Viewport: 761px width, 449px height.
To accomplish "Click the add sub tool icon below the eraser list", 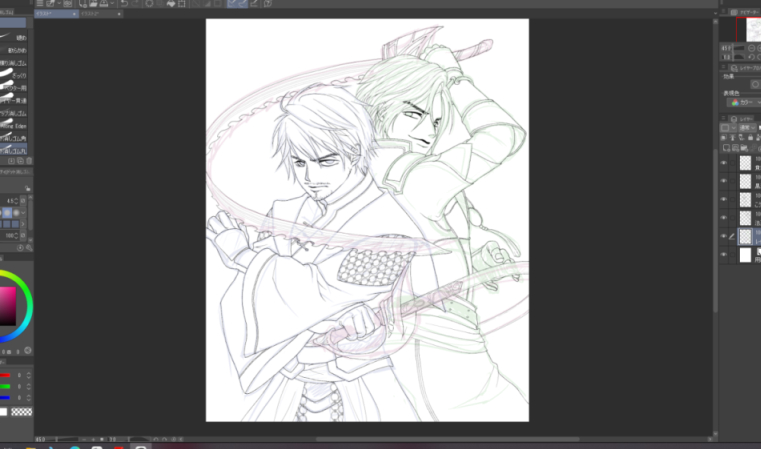I will [x=12, y=161].
